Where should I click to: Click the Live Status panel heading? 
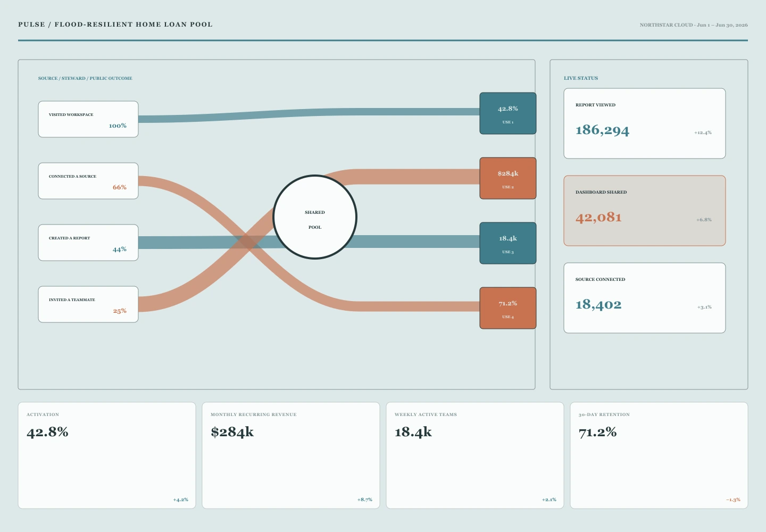pos(581,78)
